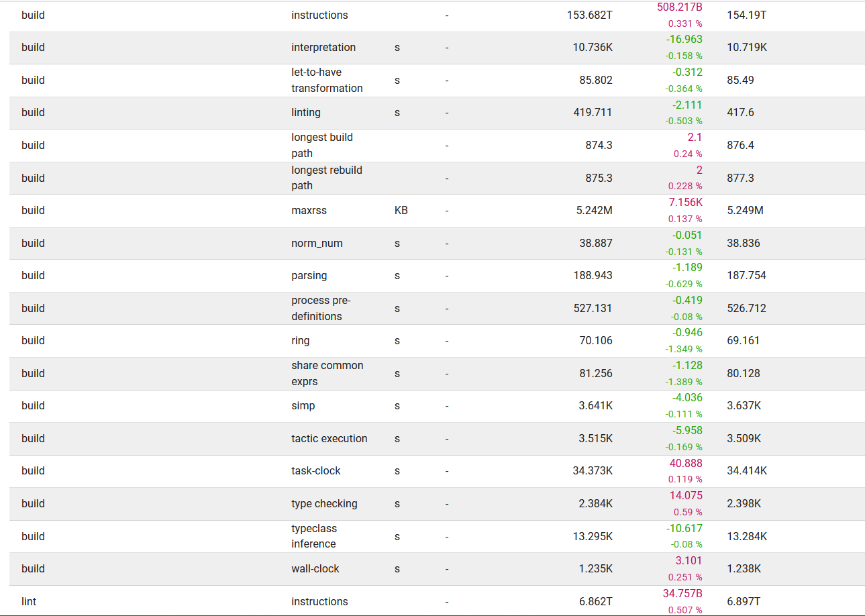Click the 'process pre-definitions' metric name
The image size is (865, 616).
[x=321, y=309]
